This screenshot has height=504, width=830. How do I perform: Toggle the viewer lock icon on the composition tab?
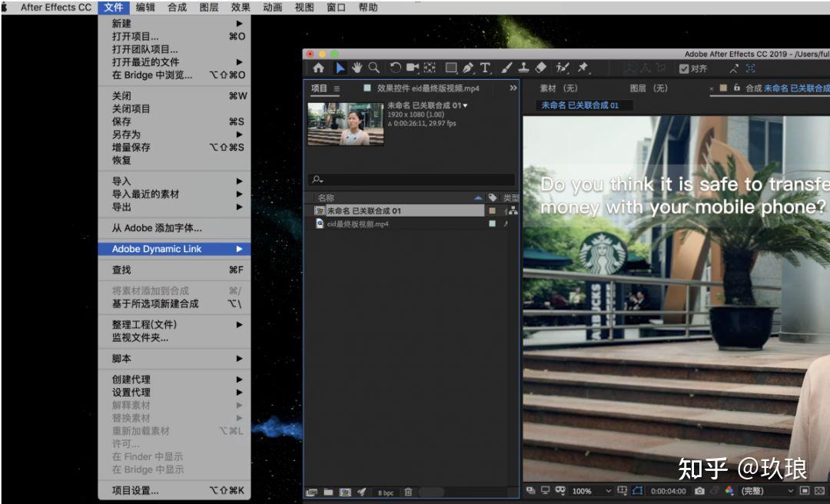tap(737, 88)
